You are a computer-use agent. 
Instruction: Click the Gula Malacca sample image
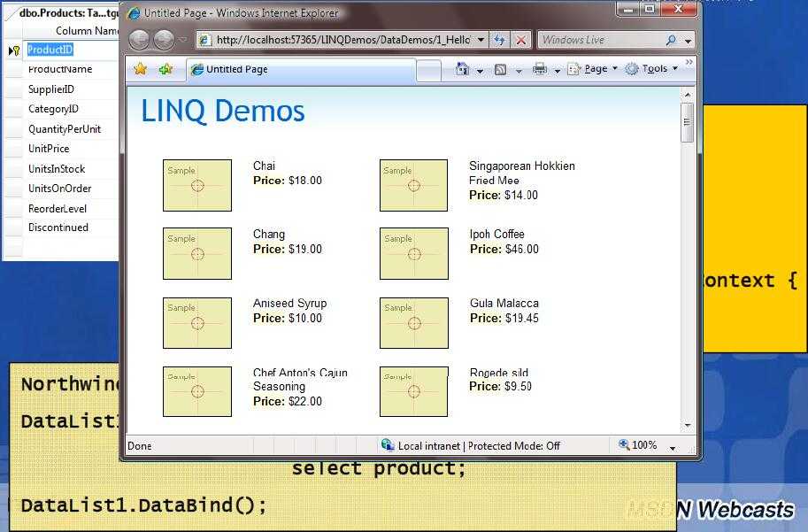point(414,323)
